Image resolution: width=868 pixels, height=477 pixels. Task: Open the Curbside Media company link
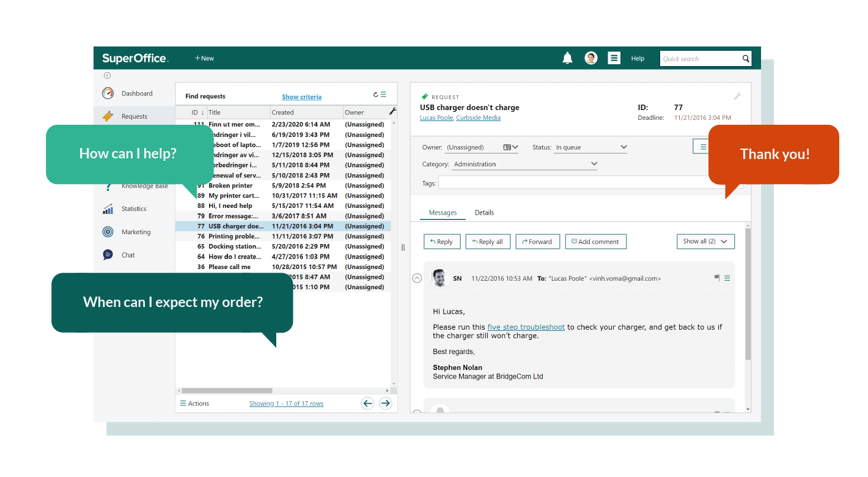pyautogui.click(x=479, y=117)
